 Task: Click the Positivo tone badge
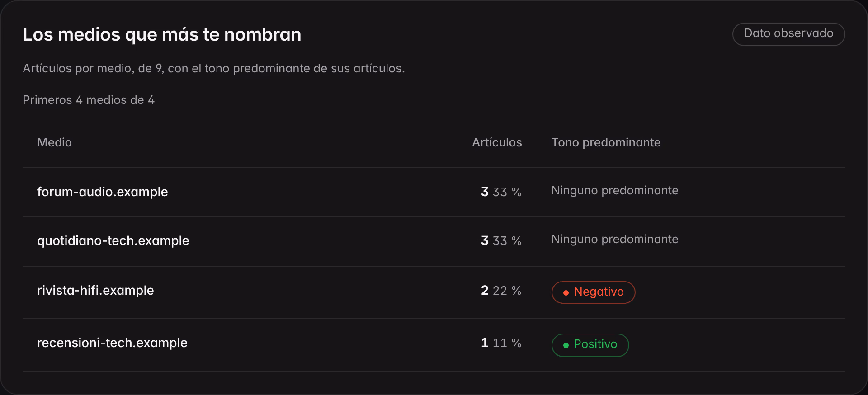point(590,345)
